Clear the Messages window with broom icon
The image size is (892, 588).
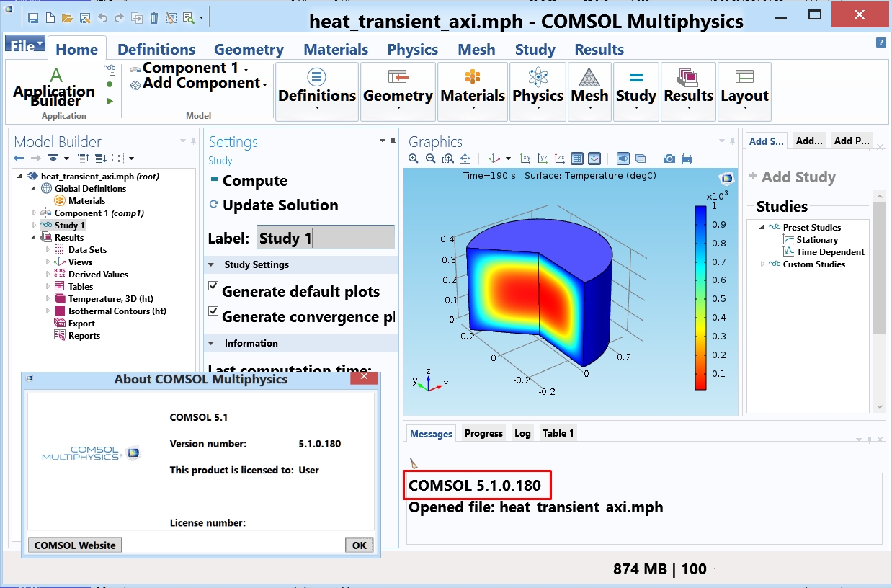(x=414, y=462)
